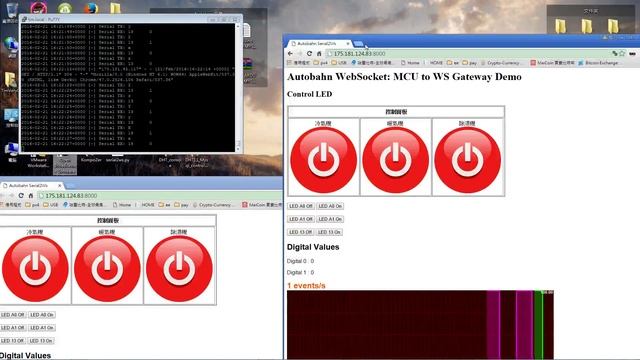The height and width of the screenshot is (360, 640).
Task: Reload the page in lower-left browser window
Action: pos(21,196)
